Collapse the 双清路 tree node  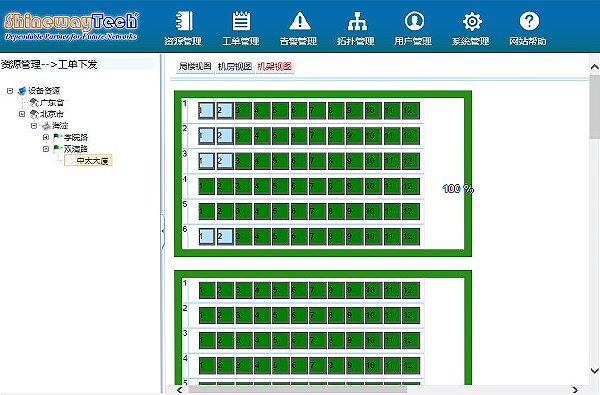[46, 149]
